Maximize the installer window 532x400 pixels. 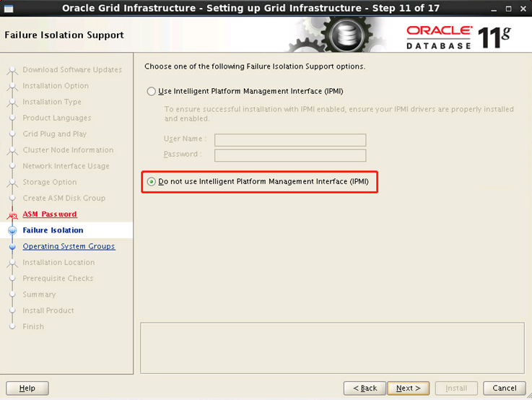[508, 9]
